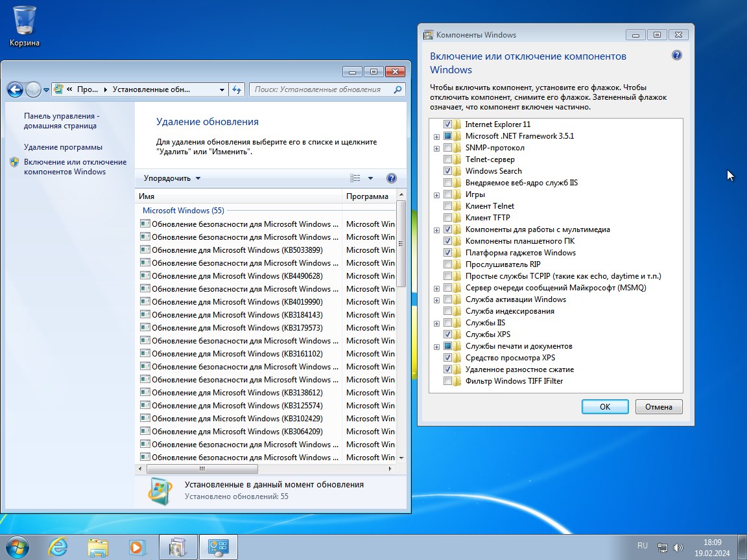The height and width of the screenshot is (560, 747).
Task: Disable the Windows Search checkbox
Action: 448,171
